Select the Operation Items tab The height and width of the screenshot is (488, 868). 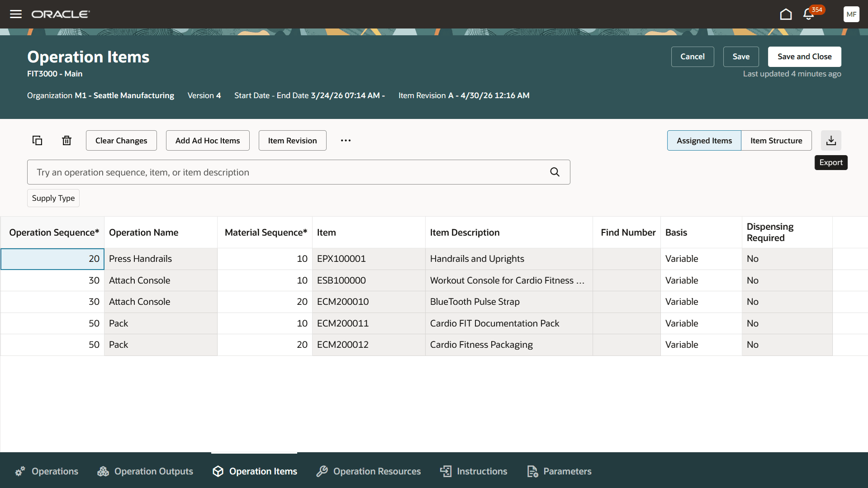pyautogui.click(x=255, y=471)
